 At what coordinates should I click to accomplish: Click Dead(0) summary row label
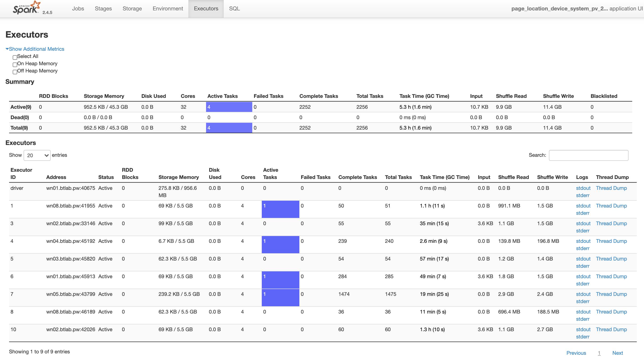[20, 118]
